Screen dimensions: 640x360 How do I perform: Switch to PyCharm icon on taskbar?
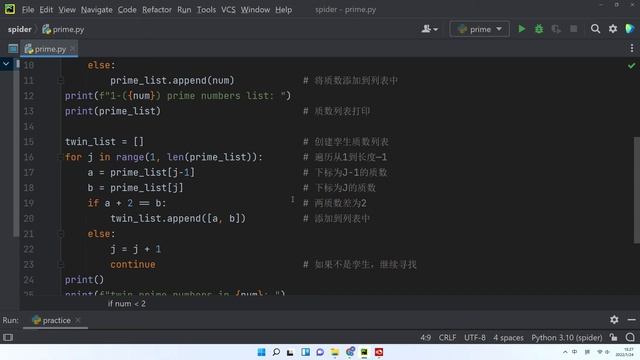[x=364, y=352]
